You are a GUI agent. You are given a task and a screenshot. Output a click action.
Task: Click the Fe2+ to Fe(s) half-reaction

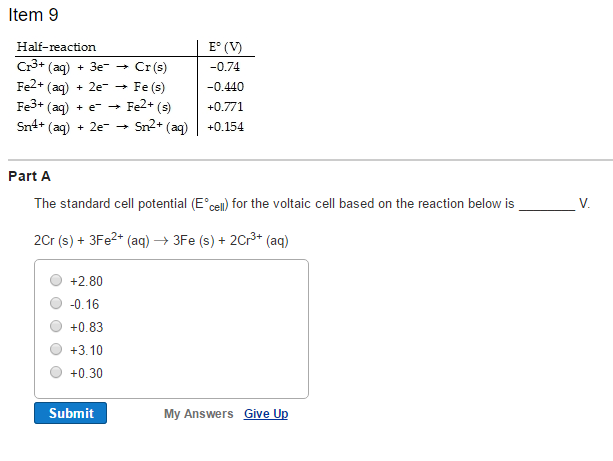click(x=90, y=87)
